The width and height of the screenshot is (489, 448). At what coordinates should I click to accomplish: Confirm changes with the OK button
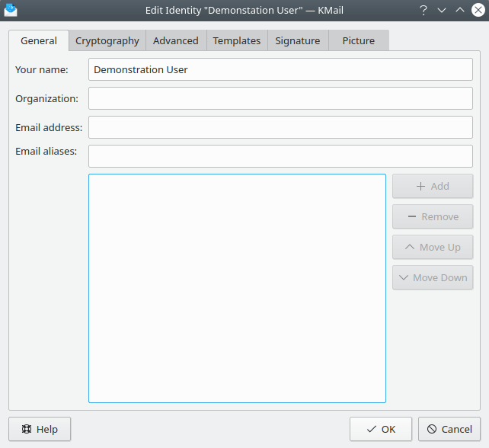(380, 429)
